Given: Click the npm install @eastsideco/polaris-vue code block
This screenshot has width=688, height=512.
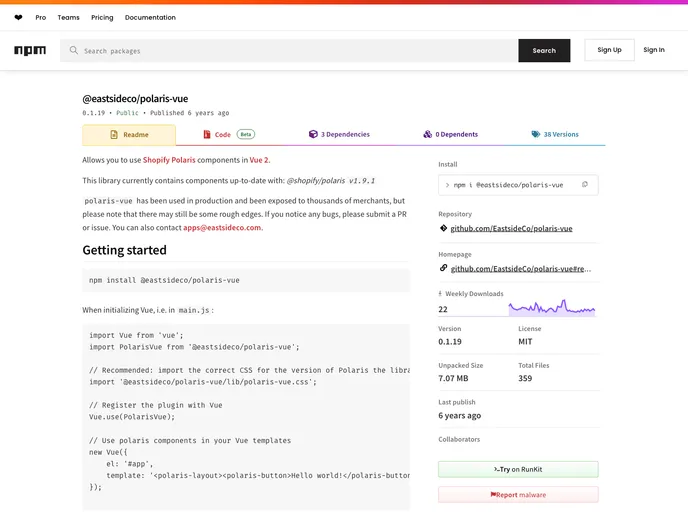Looking at the screenshot, I should point(246,280).
